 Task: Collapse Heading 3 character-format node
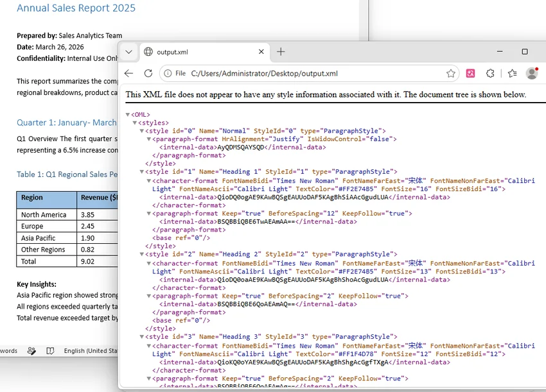coord(148,346)
